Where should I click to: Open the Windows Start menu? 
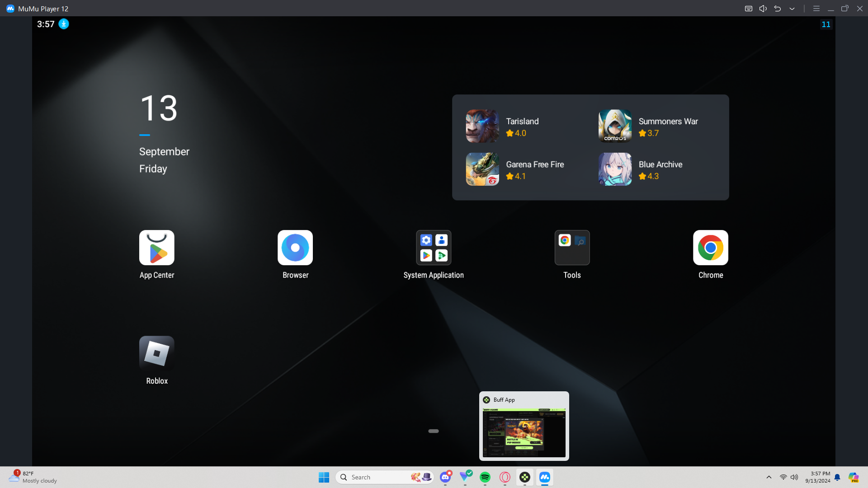pyautogui.click(x=324, y=477)
